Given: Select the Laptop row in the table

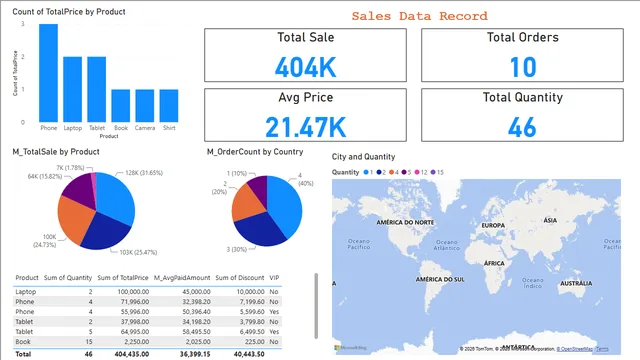Looking at the screenshot, I should click(147, 292).
